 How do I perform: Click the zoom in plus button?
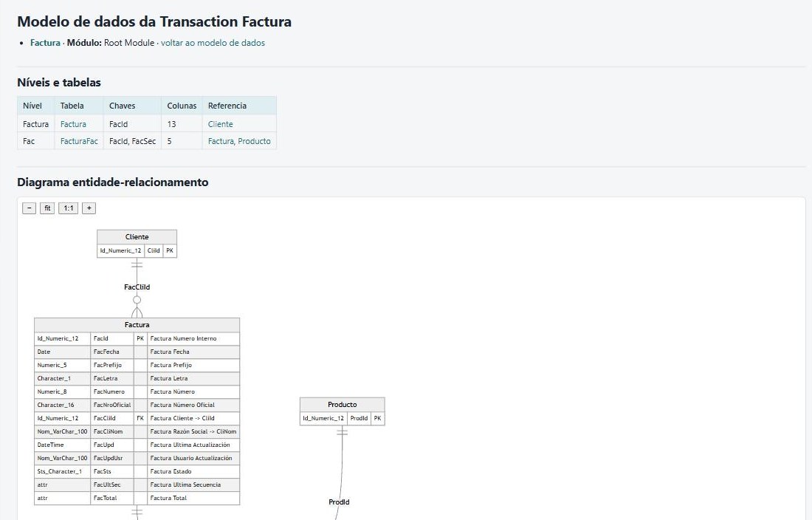pyautogui.click(x=89, y=208)
